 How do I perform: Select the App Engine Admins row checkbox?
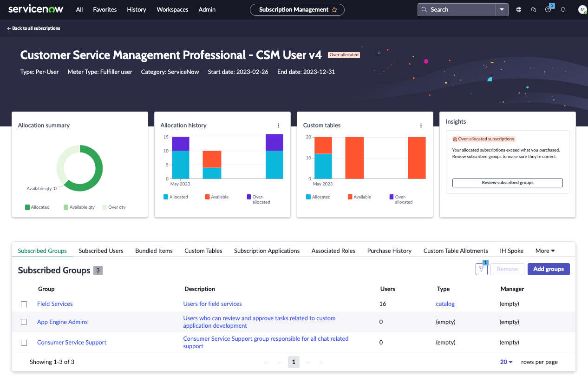point(24,322)
